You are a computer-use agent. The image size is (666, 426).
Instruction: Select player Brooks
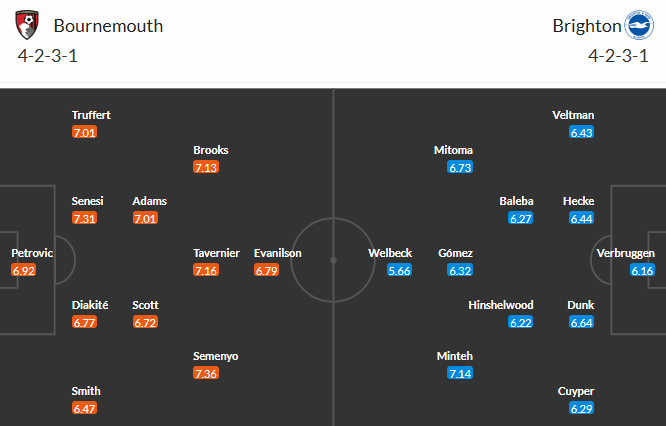coord(211,150)
